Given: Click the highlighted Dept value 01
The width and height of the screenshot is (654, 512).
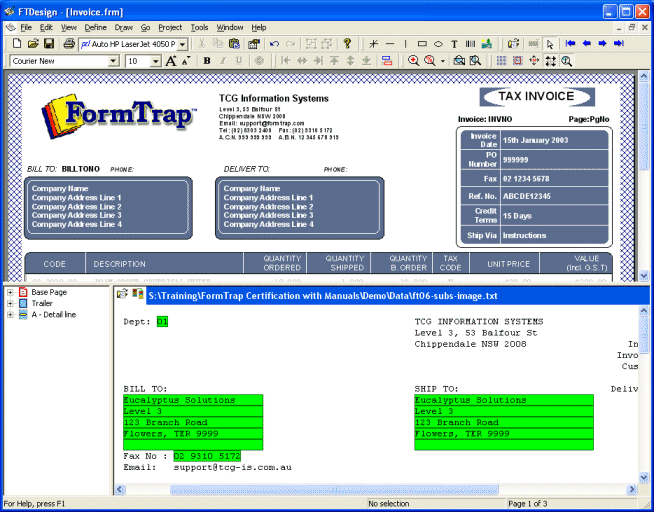Looking at the screenshot, I should [x=163, y=322].
